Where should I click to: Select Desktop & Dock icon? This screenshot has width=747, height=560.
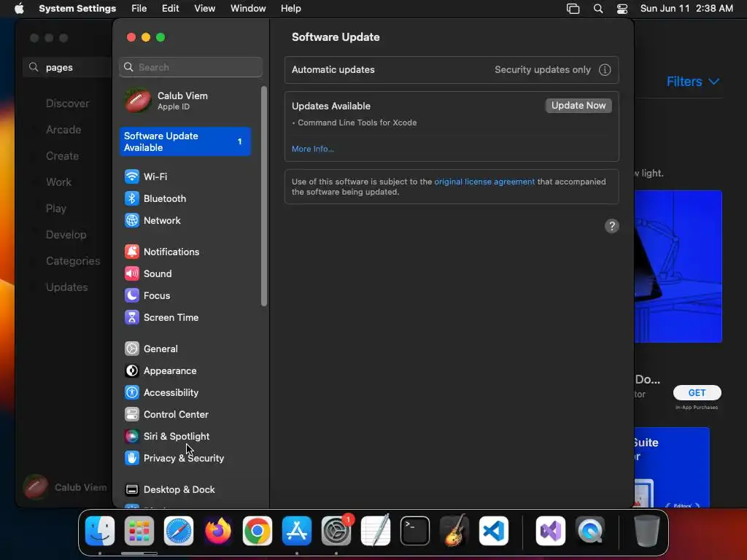[131, 490]
